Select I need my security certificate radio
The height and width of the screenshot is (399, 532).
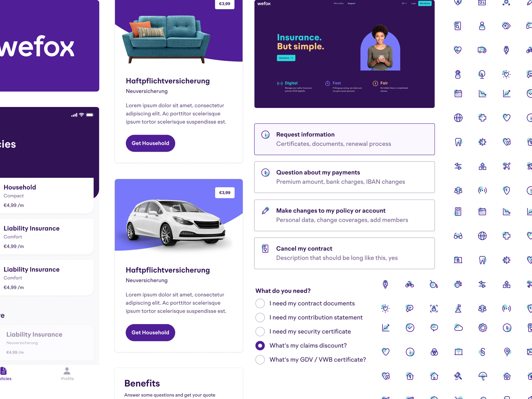click(260, 332)
